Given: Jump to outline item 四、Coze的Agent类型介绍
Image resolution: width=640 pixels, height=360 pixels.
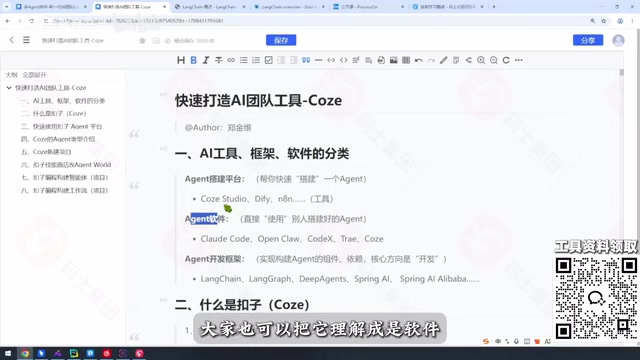Looking at the screenshot, I should coord(58,139).
